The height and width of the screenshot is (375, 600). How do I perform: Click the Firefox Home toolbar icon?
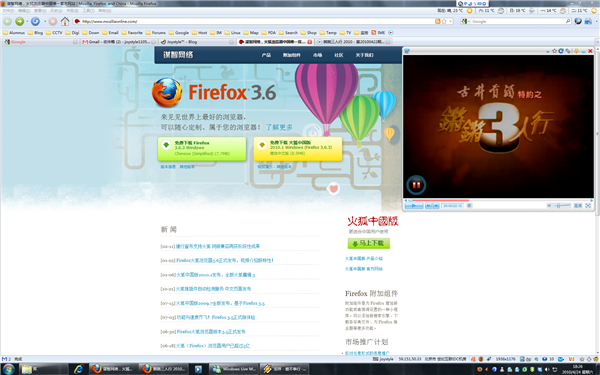[65, 21]
